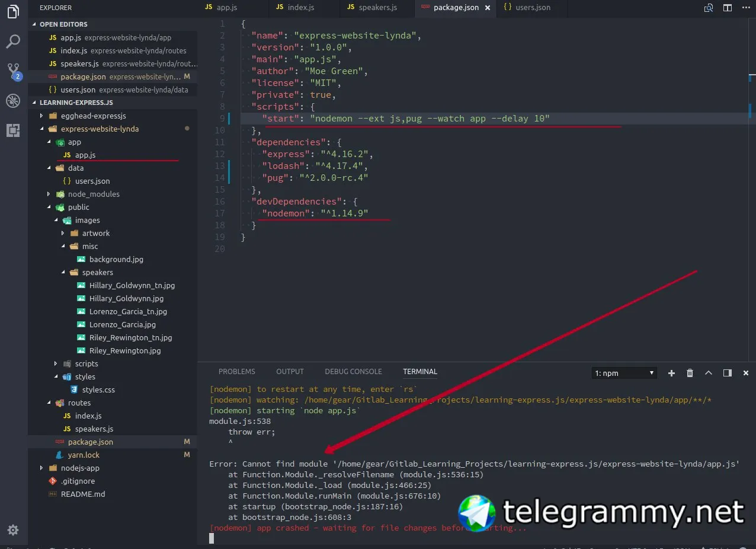Close the package.json editor tab
This screenshot has height=549, width=756.
488,8
